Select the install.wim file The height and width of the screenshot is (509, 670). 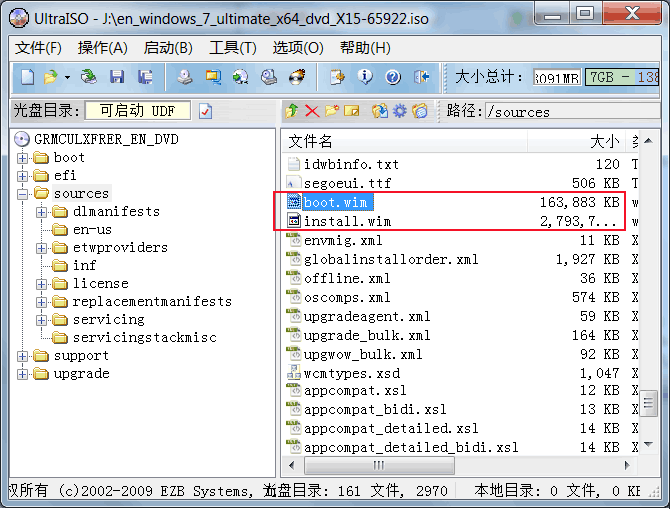[x=347, y=221]
